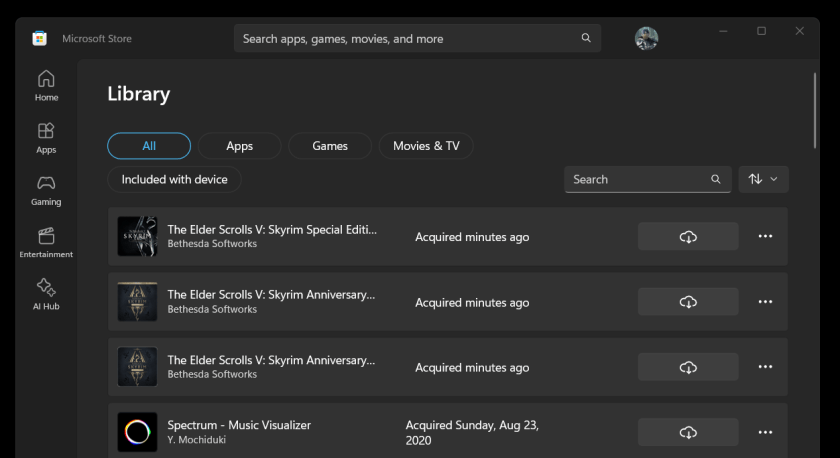Click the magnifier in the top search bar
840x458 pixels.
[x=586, y=38]
